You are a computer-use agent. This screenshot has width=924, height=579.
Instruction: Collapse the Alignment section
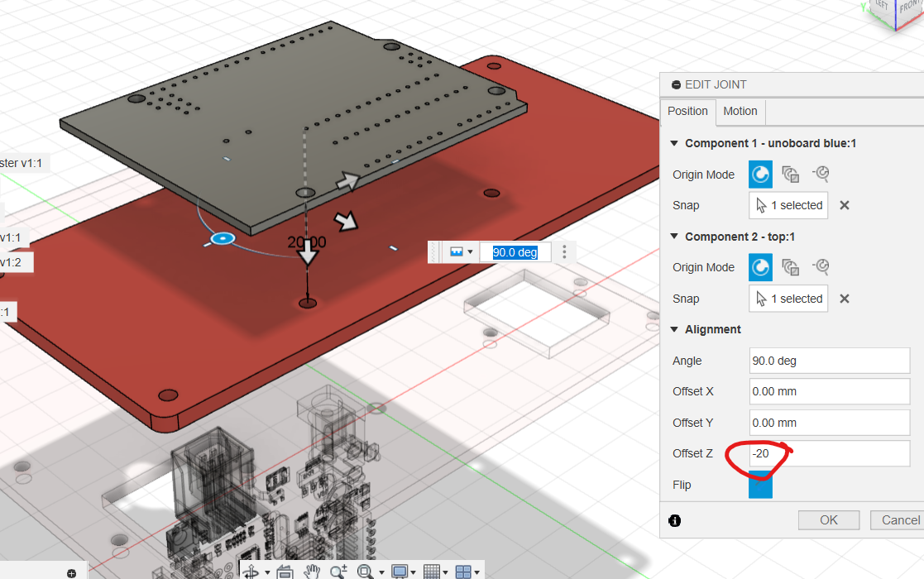674,329
